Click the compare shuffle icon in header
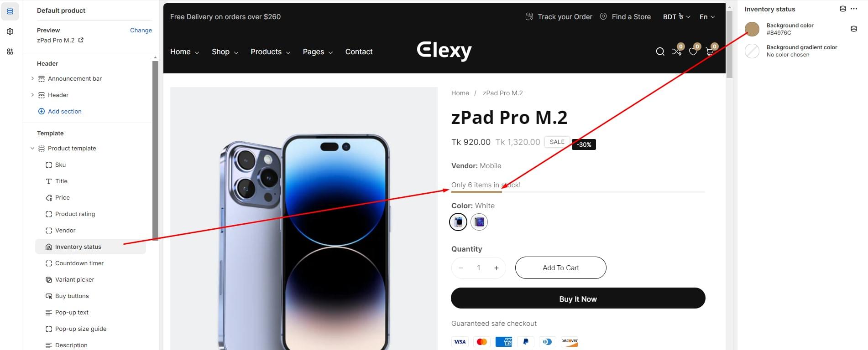This screenshot has width=868, height=350. [x=676, y=51]
